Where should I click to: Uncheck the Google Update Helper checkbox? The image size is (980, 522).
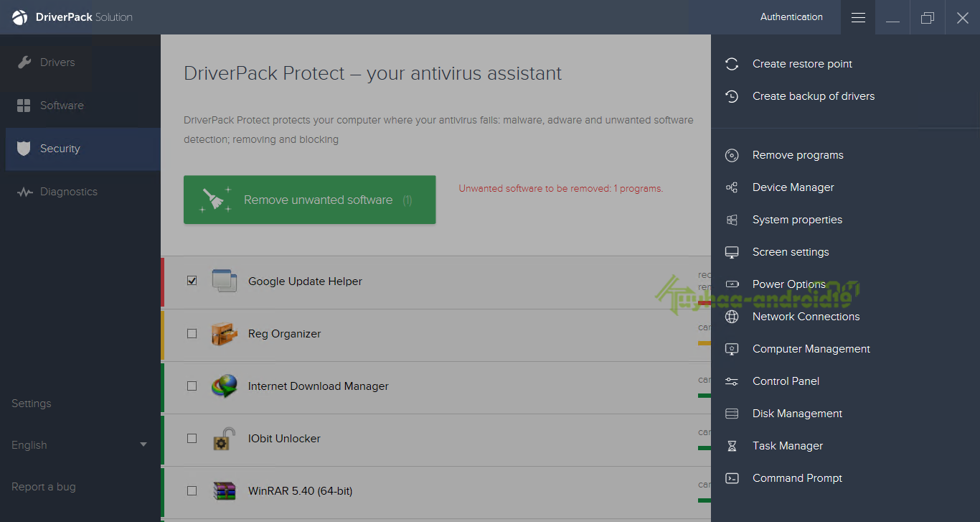click(192, 281)
